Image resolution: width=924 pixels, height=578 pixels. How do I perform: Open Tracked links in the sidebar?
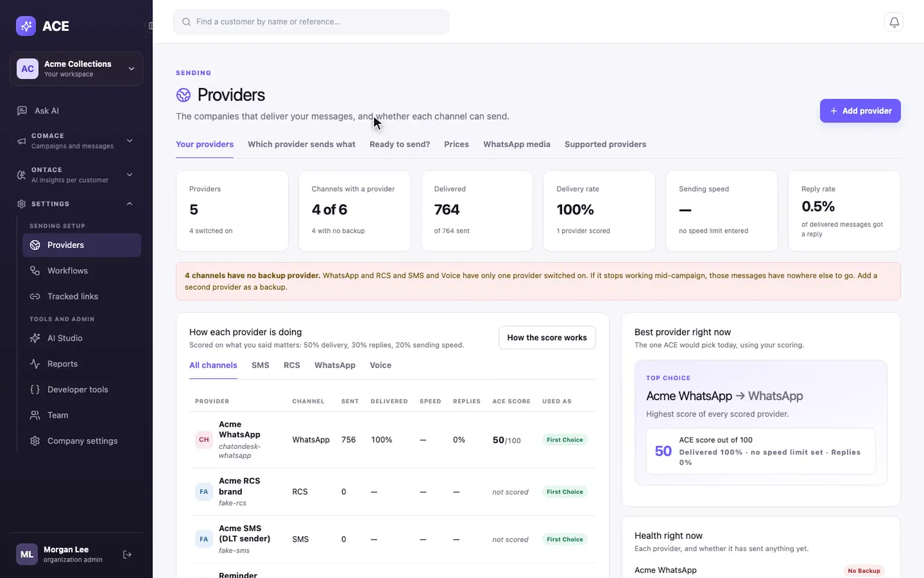81,296
